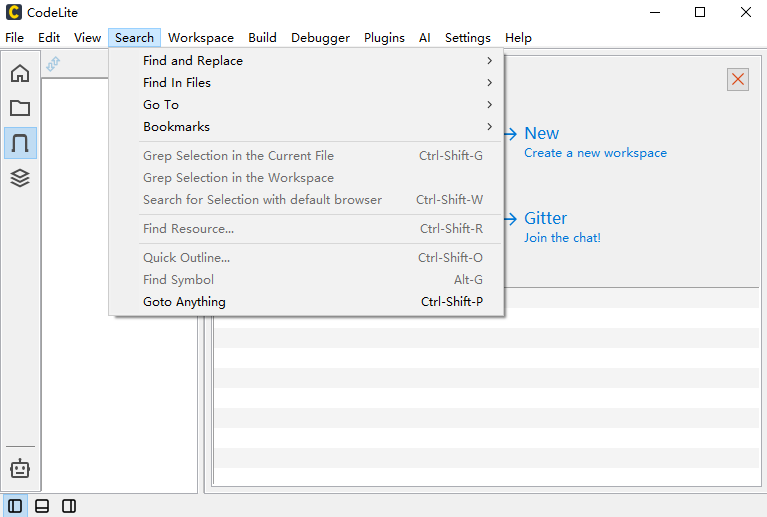Close the open Search menu

click(135, 38)
